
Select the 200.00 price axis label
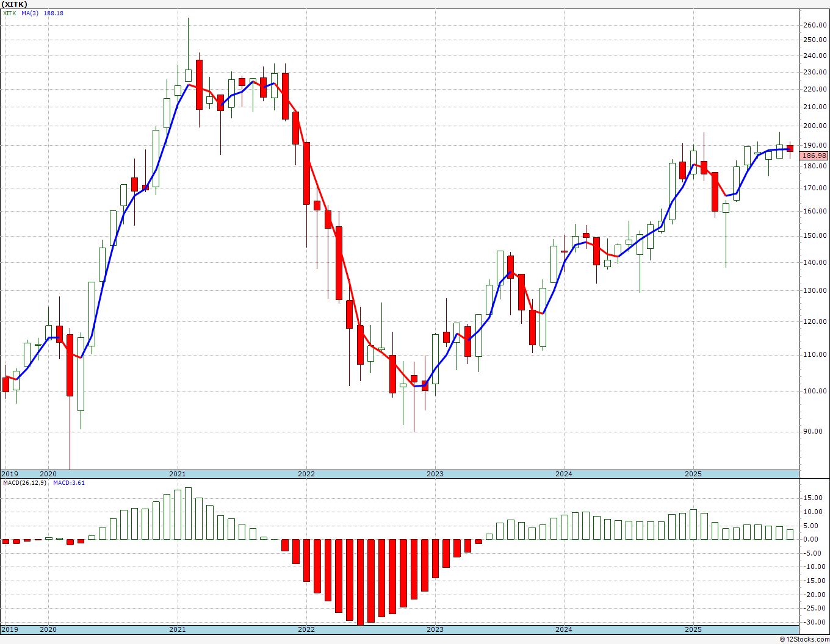[815, 126]
